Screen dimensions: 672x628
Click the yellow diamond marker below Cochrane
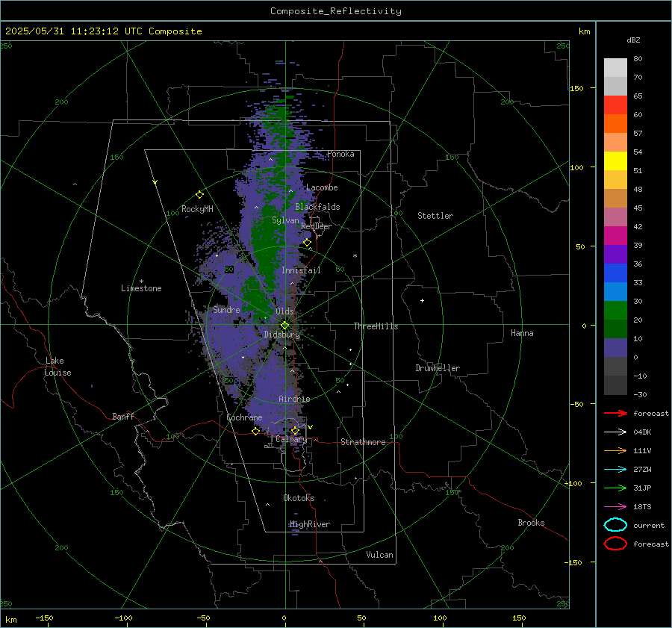pos(256,431)
